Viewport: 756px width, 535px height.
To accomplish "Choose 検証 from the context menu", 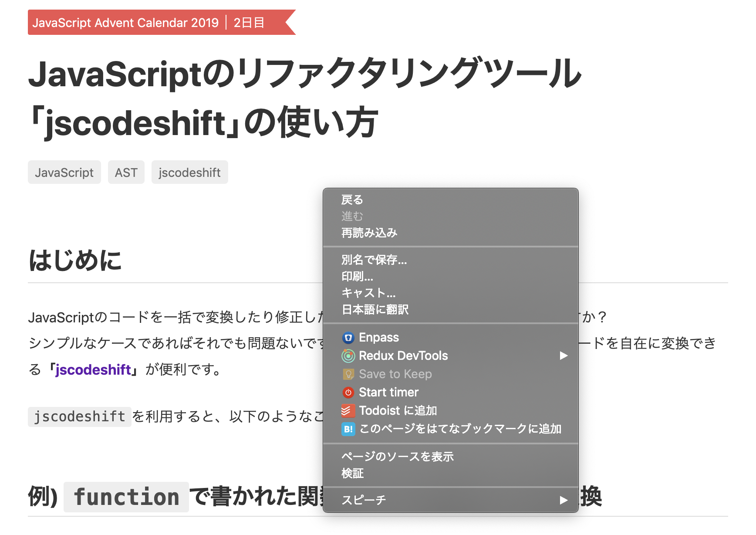I will click(x=352, y=473).
